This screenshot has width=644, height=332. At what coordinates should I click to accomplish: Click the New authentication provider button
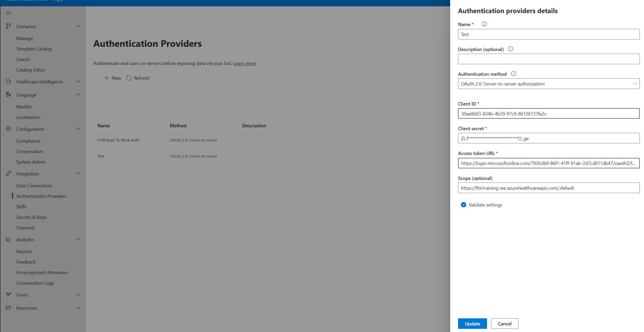[111, 78]
